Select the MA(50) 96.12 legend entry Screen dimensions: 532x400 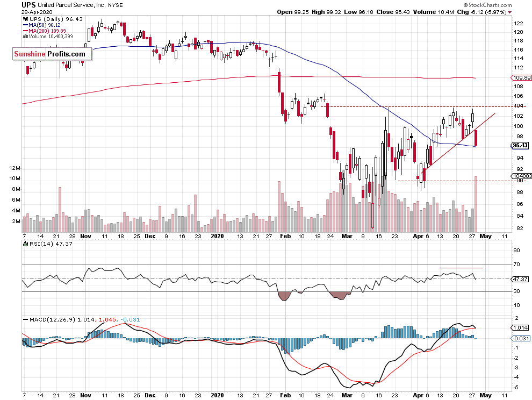42,25
